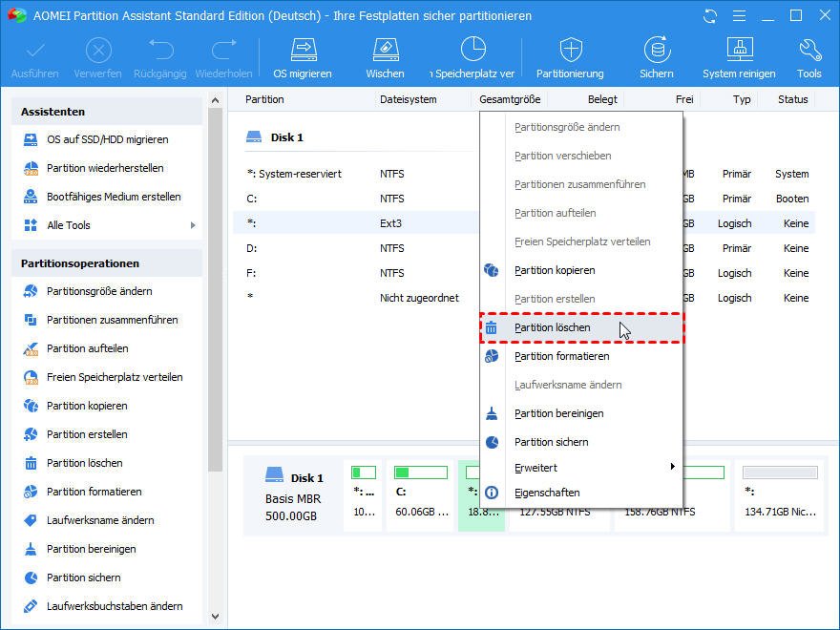Click Partition sichern in context menu

581,442
